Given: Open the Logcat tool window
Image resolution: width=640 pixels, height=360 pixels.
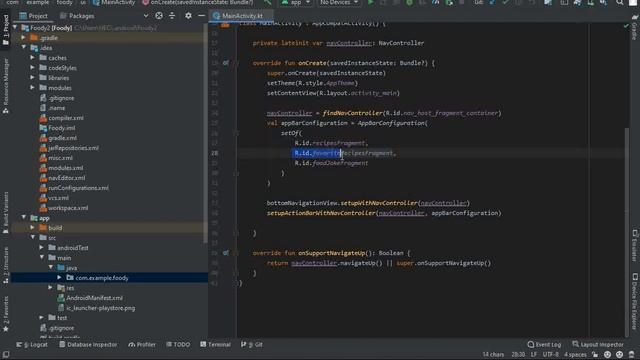Looking at the screenshot, I should 32,344.
